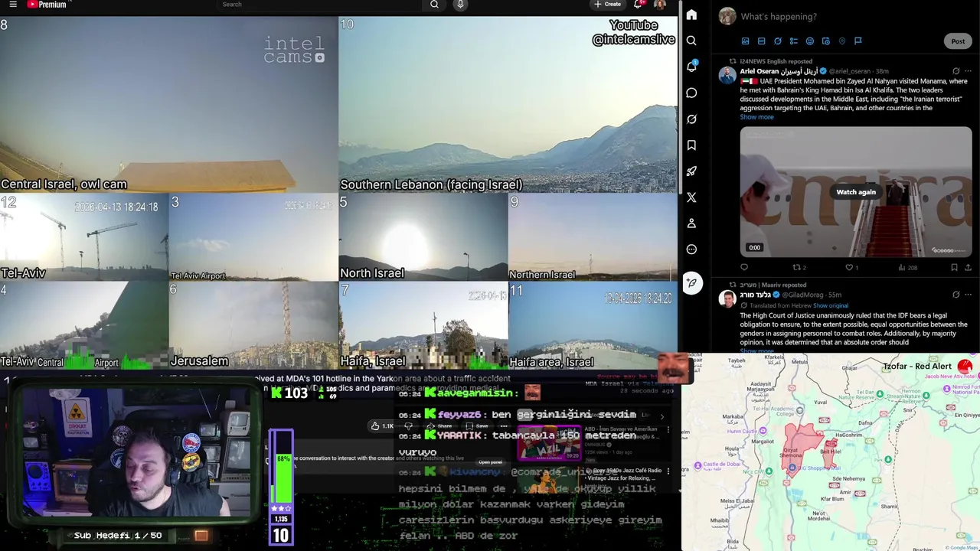Bookmark the Ariel Oseran post
The width and height of the screenshot is (980, 551).
tap(954, 267)
